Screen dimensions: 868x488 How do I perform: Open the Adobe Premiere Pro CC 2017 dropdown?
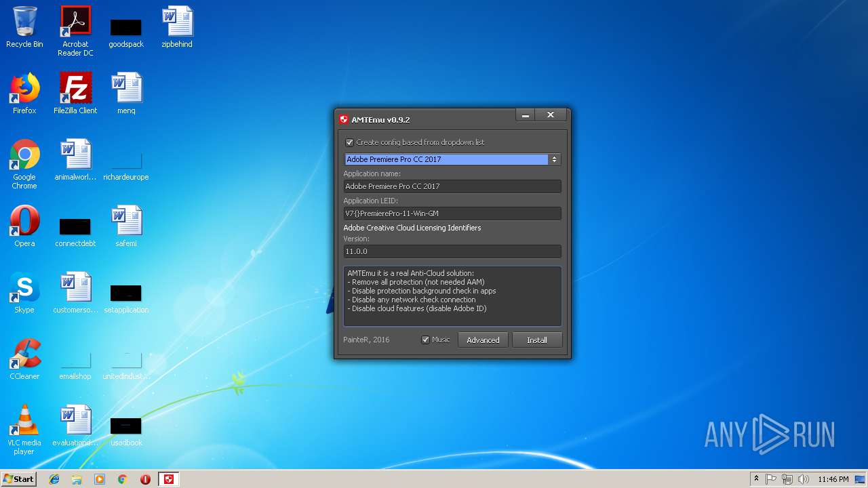pos(452,159)
